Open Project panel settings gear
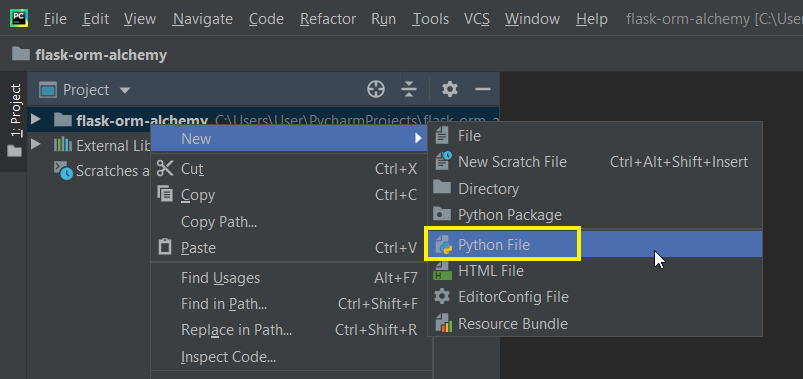Screen dimensions: 803x379 coord(450,90)
